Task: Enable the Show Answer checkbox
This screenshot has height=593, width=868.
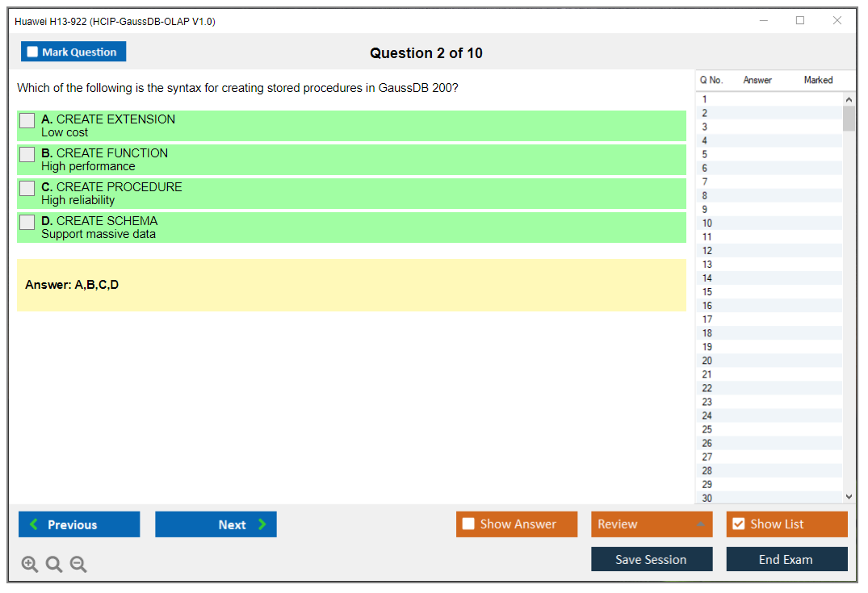Action: click(468, 524)
